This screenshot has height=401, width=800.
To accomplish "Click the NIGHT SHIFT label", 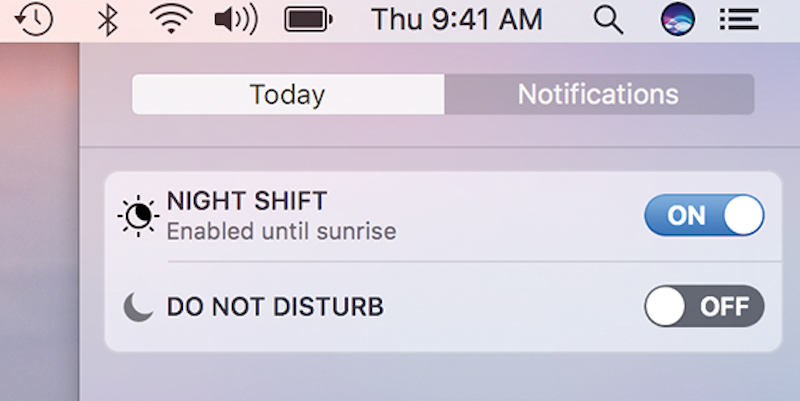I will point(246,201).
